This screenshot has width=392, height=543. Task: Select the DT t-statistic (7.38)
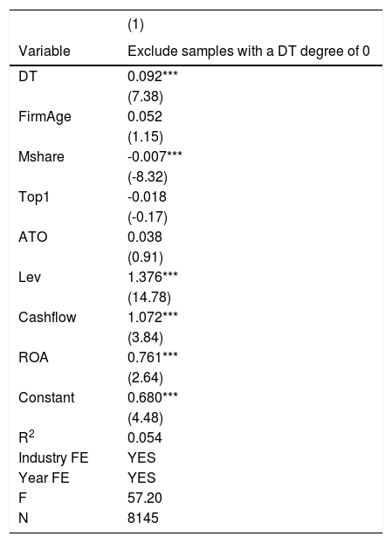[x=146, y=97]
